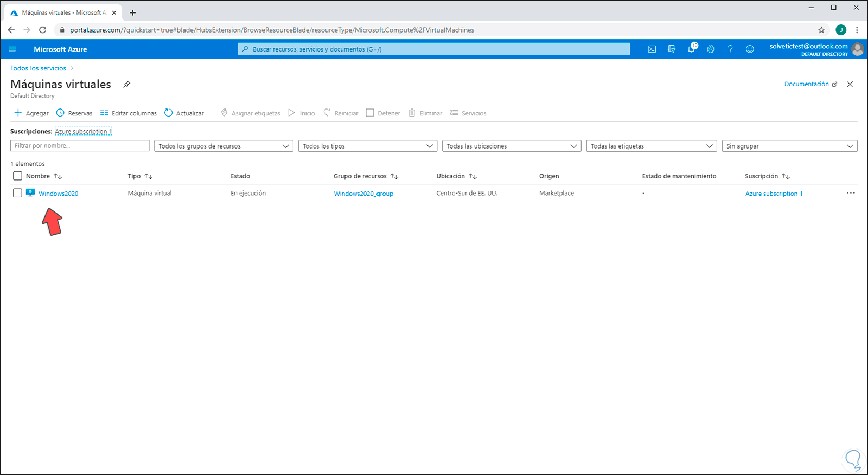Image resolution: width=868 pixels, height=475 pixels.
Task: Open portal settings gear
Action: coord(711,49)
